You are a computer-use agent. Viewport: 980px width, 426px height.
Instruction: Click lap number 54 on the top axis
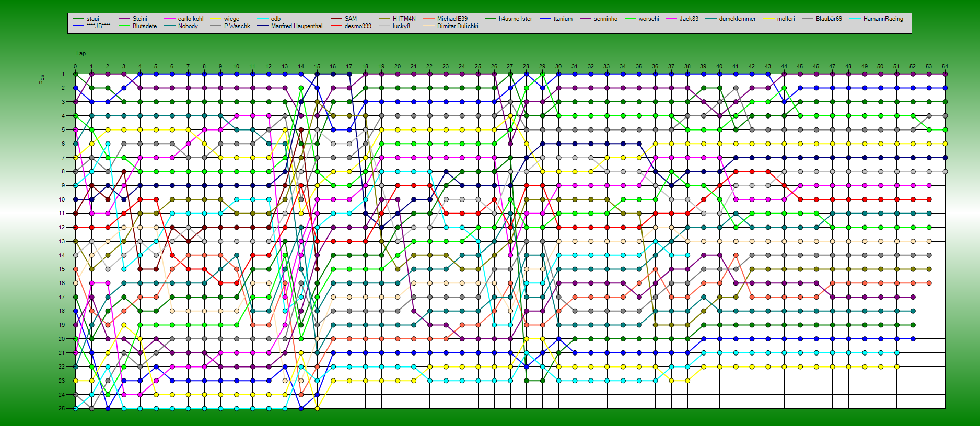click(x=944, y=66)
